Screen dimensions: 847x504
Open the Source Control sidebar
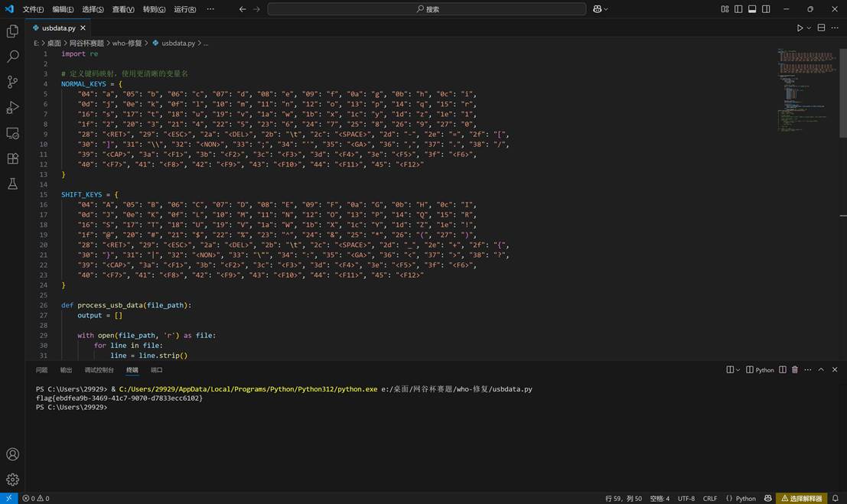click(12, 80)
